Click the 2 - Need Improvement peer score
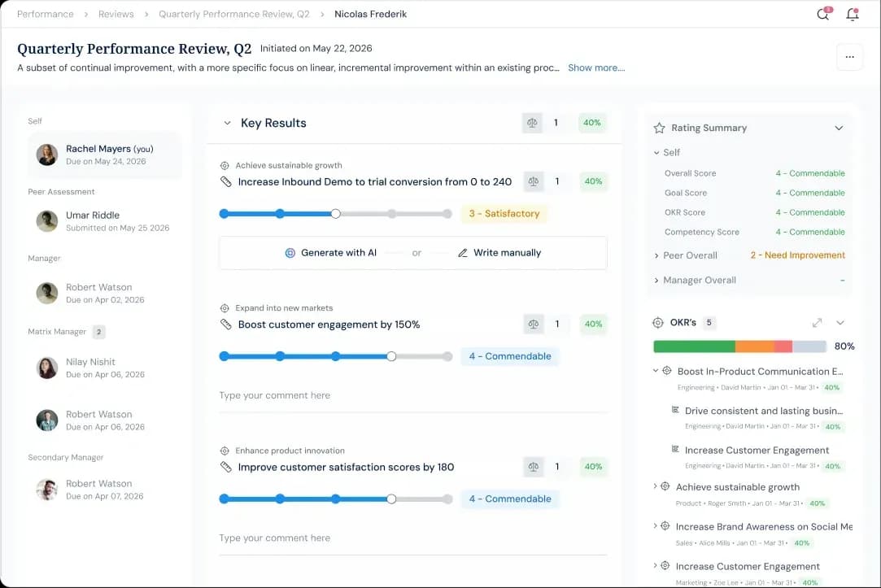The height and width of the screenshot is (588, 881). pos(797,255)
